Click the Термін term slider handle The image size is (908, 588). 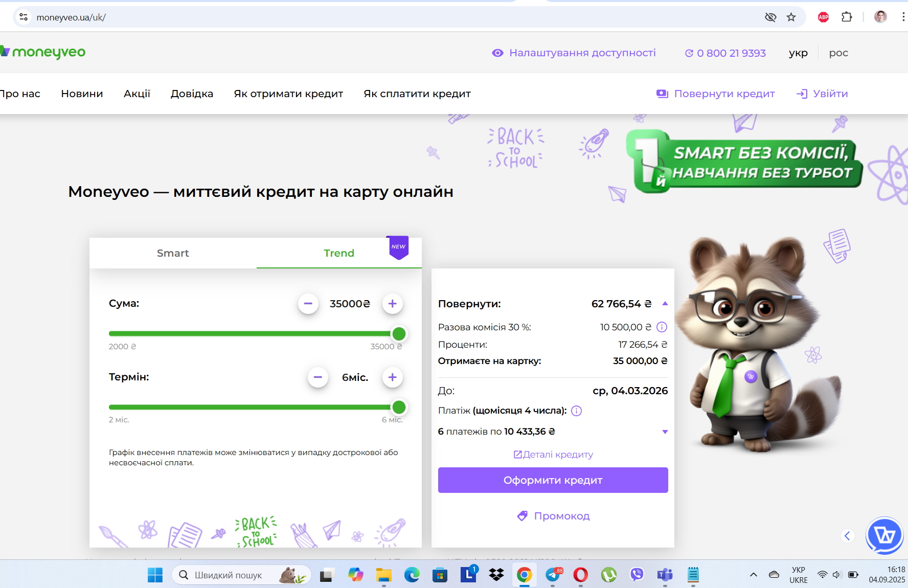[399, 408]
